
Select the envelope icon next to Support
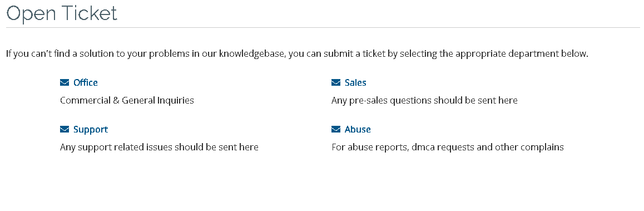click(65, 130)
